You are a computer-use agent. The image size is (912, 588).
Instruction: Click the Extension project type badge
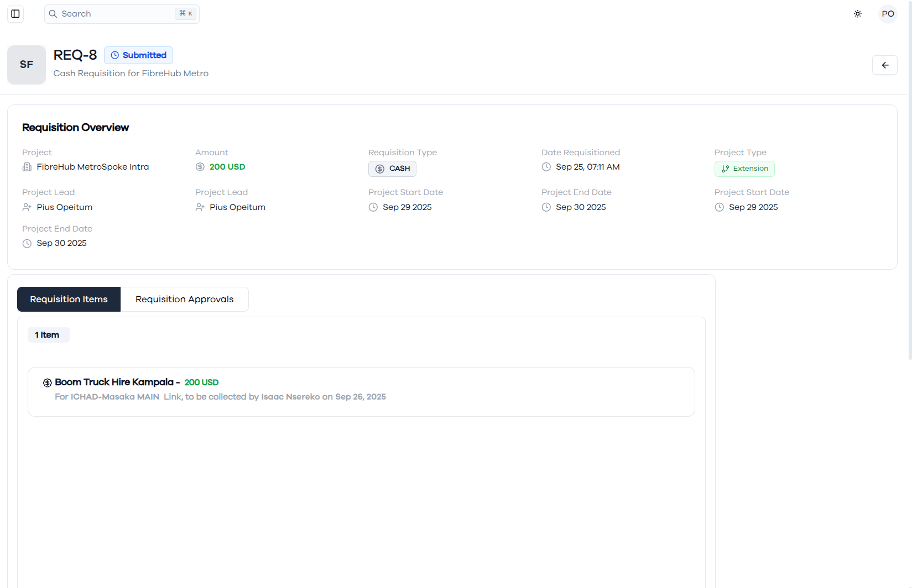coord(744,169)
